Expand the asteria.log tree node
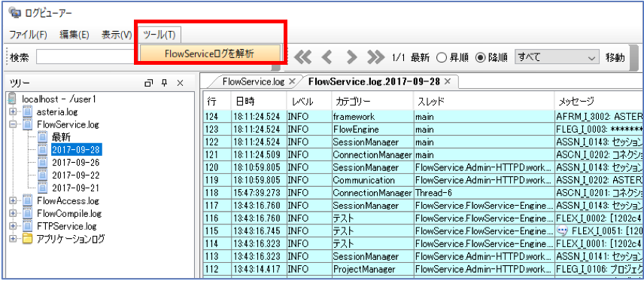The width and height of the screenshot is (644, 281). 13,112
